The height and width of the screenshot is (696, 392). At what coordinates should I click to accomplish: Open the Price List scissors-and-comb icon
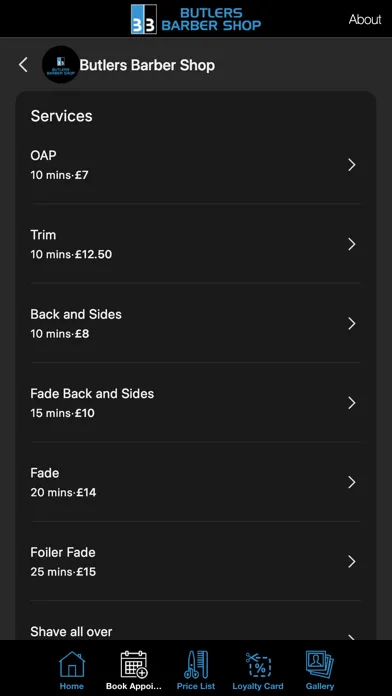coord(196,664)
